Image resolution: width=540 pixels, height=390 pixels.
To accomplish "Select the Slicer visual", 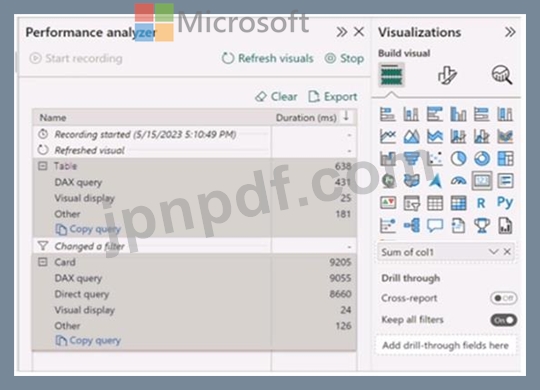I will pyautogui.click(x=411, y=203).
